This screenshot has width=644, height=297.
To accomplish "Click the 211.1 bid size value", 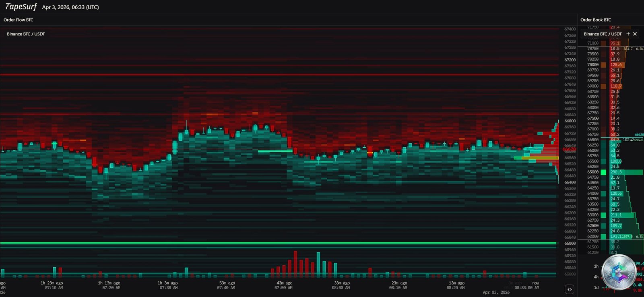I will [616, 215].
